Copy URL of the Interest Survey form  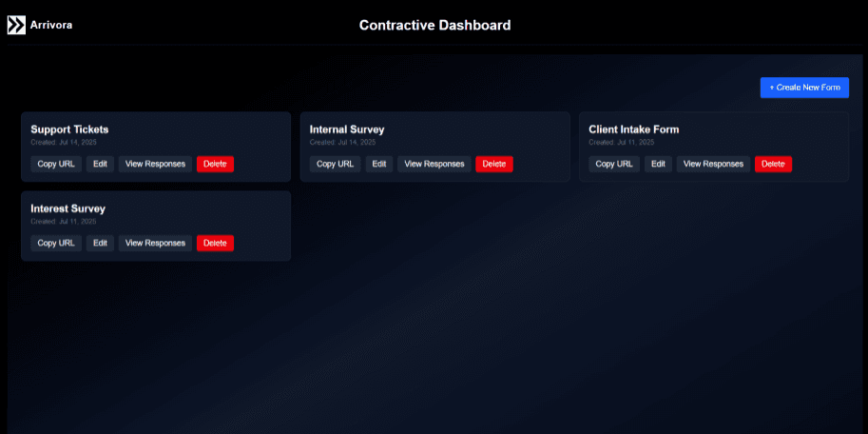[56, 244]
